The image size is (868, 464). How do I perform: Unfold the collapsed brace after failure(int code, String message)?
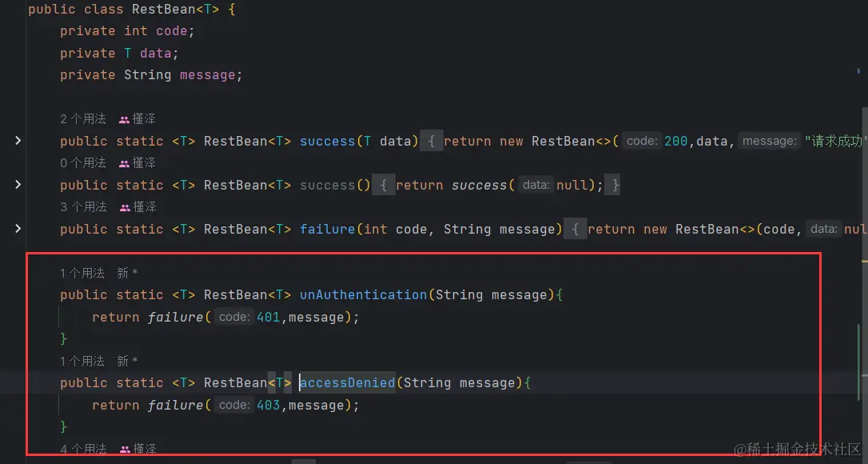pos(575,229)
